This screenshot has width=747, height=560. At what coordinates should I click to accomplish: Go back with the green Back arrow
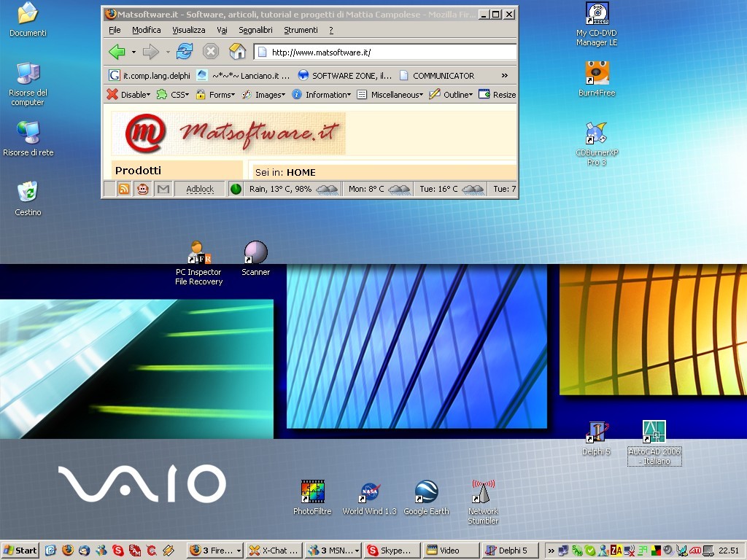(117, 52)
